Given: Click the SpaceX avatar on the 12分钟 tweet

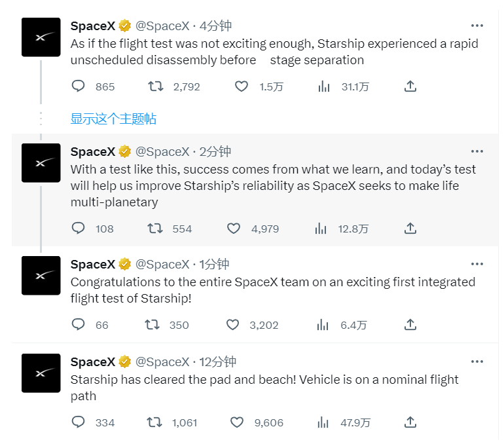Looking at the screenshot, I should pos(41,373).
